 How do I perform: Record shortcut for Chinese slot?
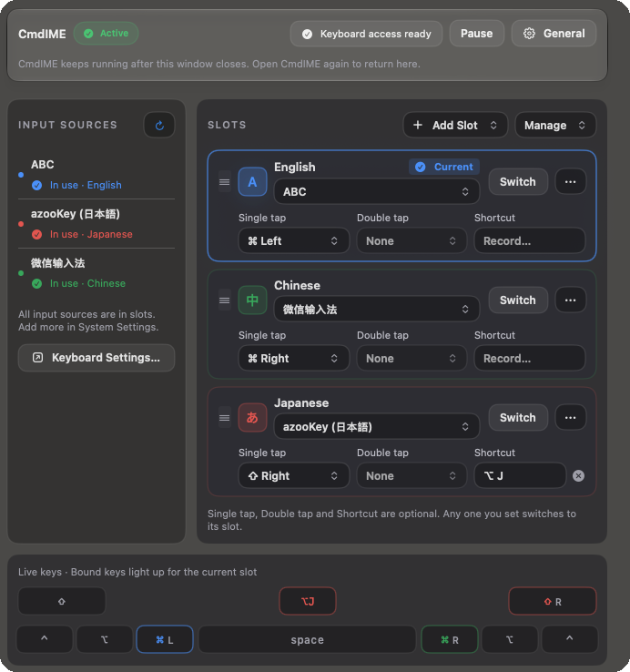pos(530,358)
